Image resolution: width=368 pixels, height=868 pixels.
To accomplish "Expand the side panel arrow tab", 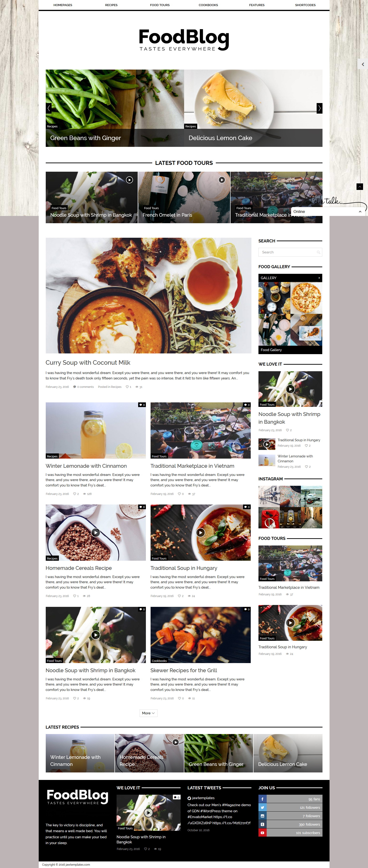I will point(363,64).
